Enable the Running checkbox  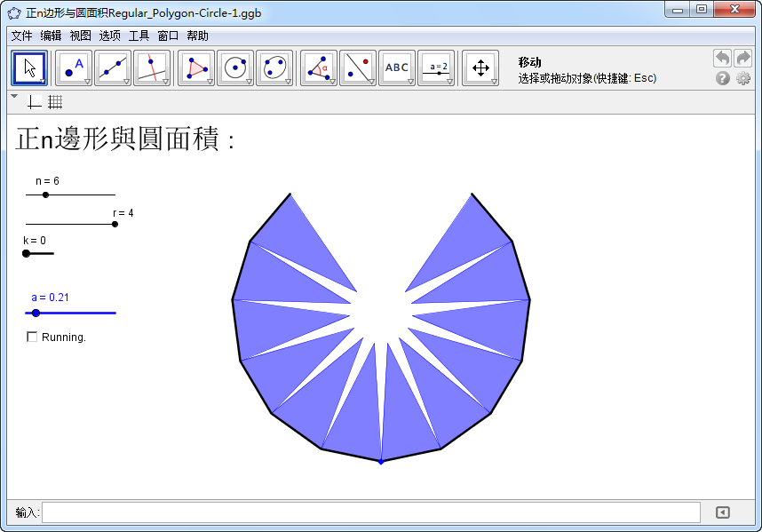[x=33, y=337]
